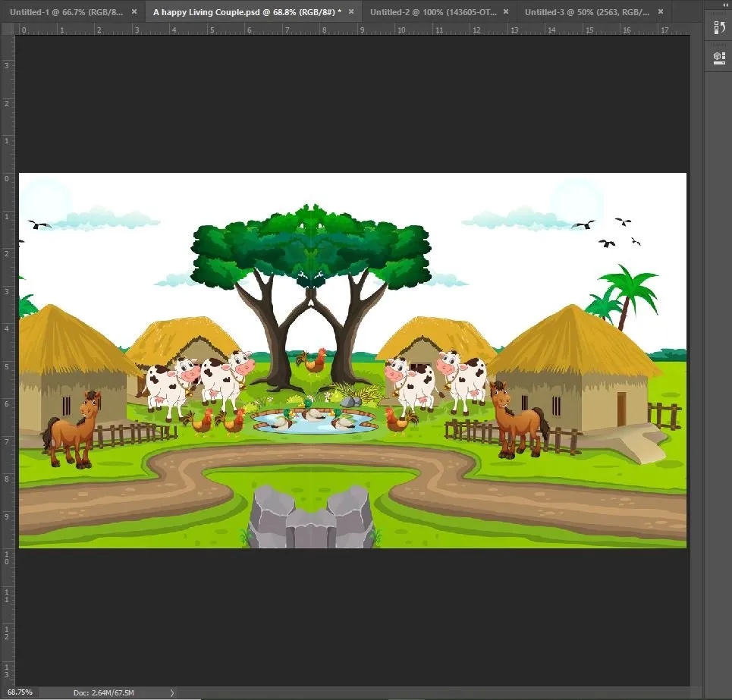The width and height of the screenshot is (732, 700).
Task: Open the status bar info arrow menu
Action: pyautogui.click(x=171, y=692)
